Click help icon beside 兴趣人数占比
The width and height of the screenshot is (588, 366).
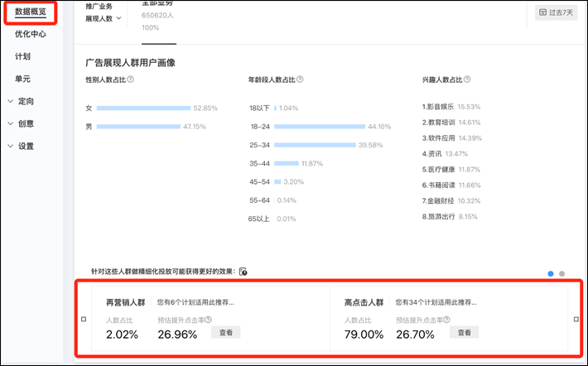469,80
